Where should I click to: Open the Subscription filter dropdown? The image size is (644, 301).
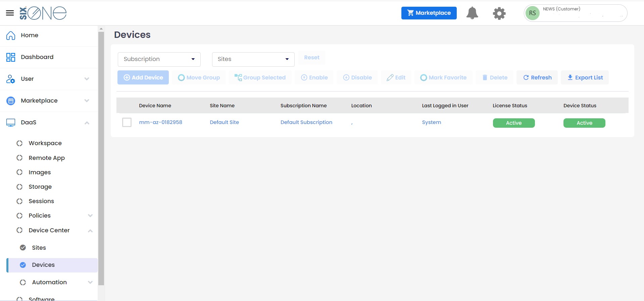click(x=159, y=59)
